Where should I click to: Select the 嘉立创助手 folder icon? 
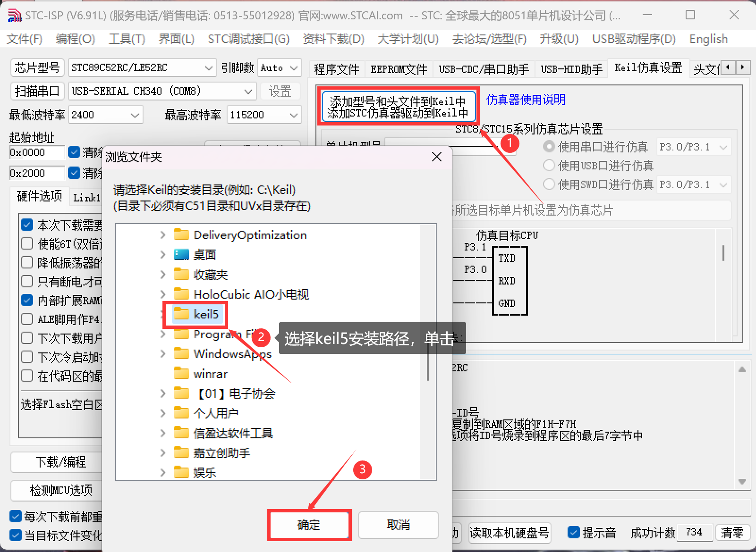pos(181,452)
